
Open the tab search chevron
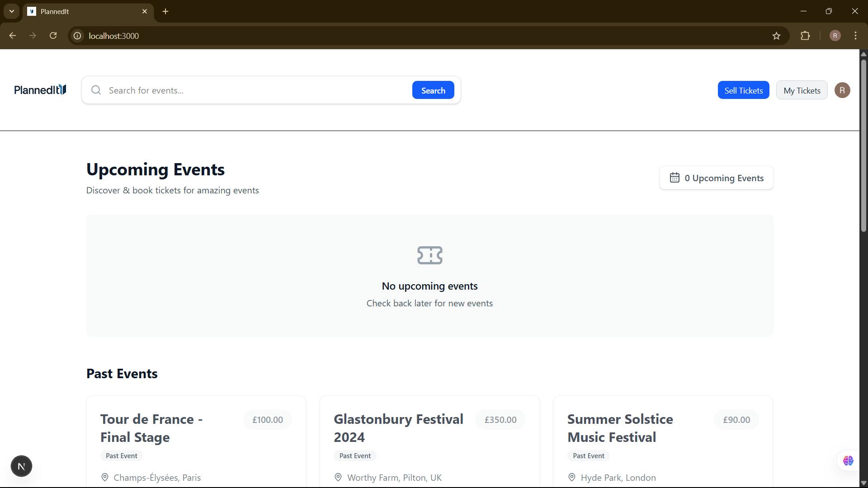point(12,11)
